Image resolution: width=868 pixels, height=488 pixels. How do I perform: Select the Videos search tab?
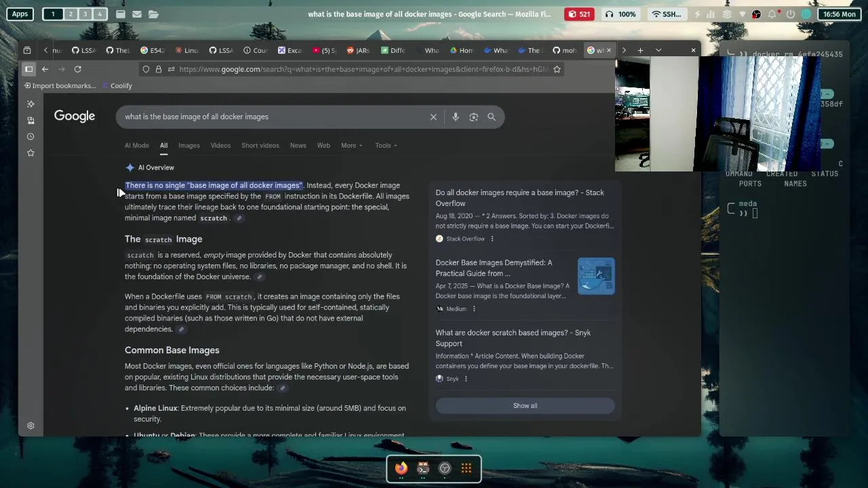220,146
